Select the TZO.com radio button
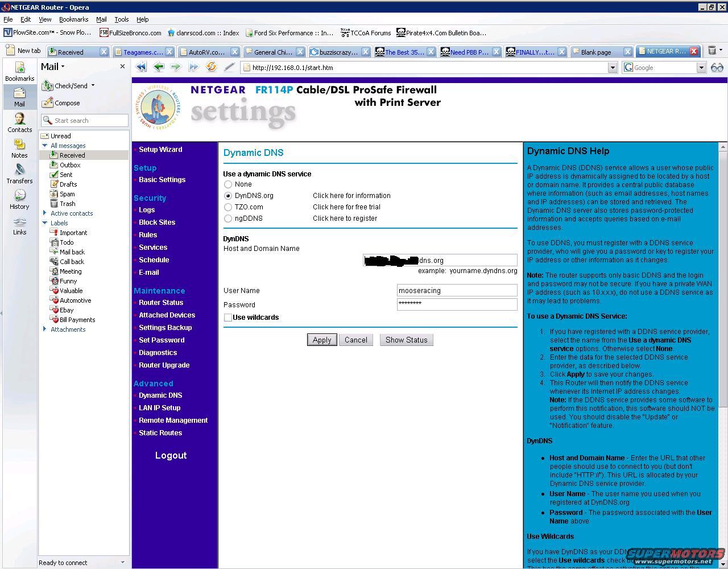 pos(228,207)
